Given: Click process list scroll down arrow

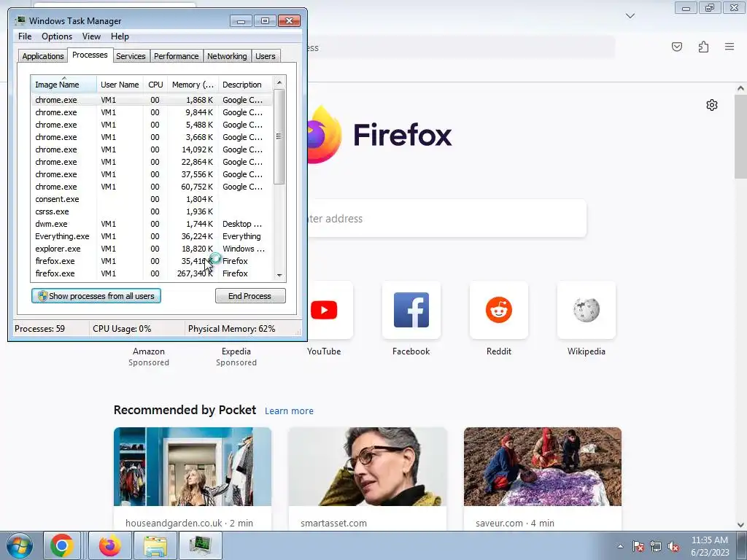Looking at the screenshot, I should (x=279, y=275).
